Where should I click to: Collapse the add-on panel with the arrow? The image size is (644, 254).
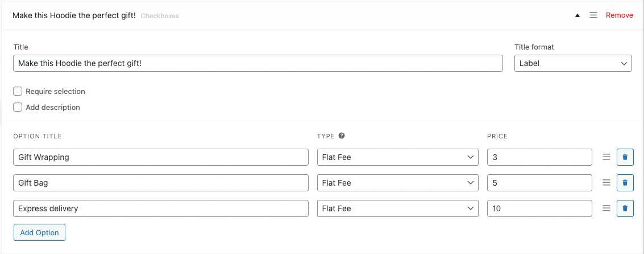point(577,15)
